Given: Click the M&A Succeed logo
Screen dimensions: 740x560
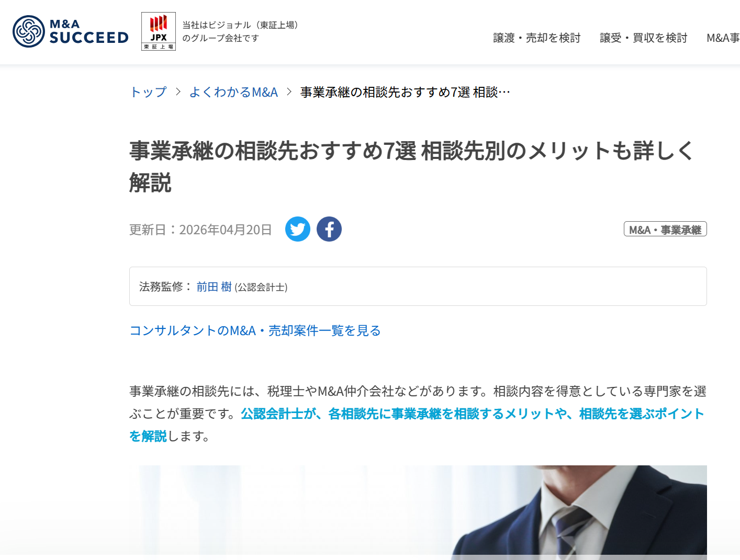Looking at the screenshot, I should coord(71,31).
